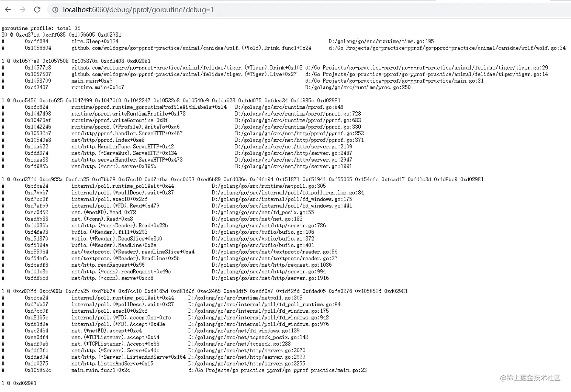Click the time.Sleep+0x124 entry
This screenshot has width=571, height=392.
tap(95, 42)
